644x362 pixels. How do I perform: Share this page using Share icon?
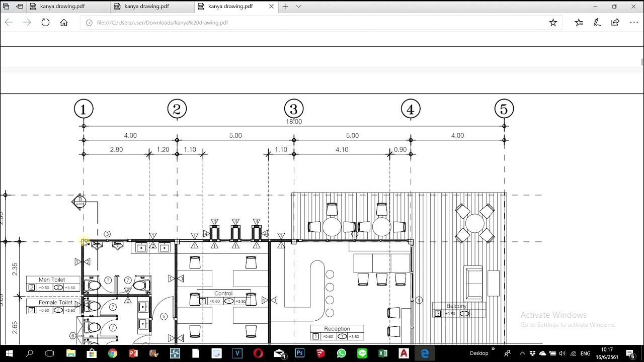coord(615,23)
